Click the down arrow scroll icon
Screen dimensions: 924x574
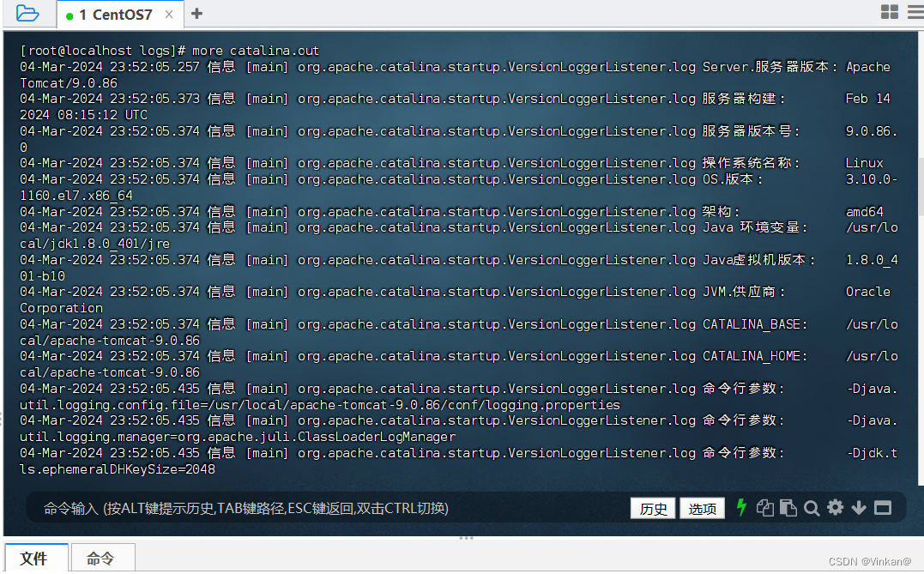point(859,507)
